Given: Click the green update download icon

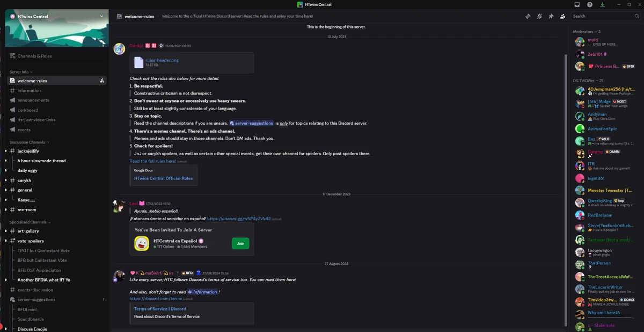Looking at the screenshot, I should pyautogui.click(x=602, y=4).
